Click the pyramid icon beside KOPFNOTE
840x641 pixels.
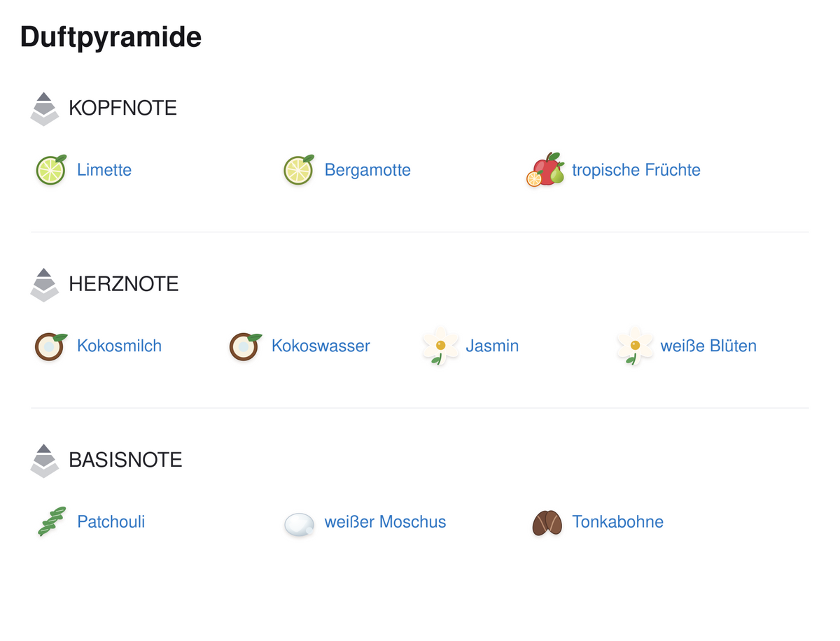45,108
